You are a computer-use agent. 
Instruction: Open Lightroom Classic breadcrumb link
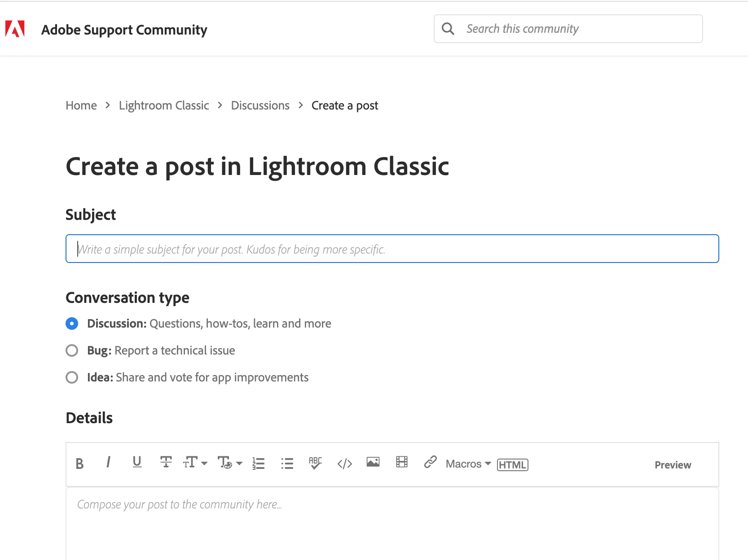click(164, 105)
